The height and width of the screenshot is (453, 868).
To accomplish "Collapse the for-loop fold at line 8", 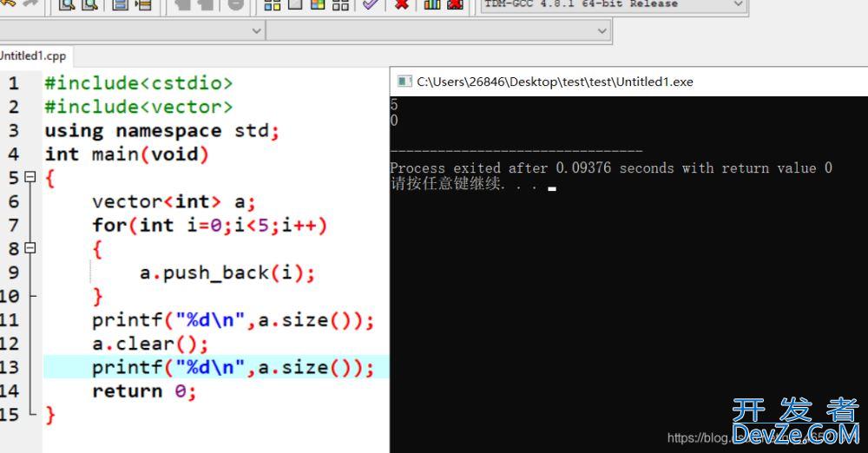I will click(x=30, y=247).
